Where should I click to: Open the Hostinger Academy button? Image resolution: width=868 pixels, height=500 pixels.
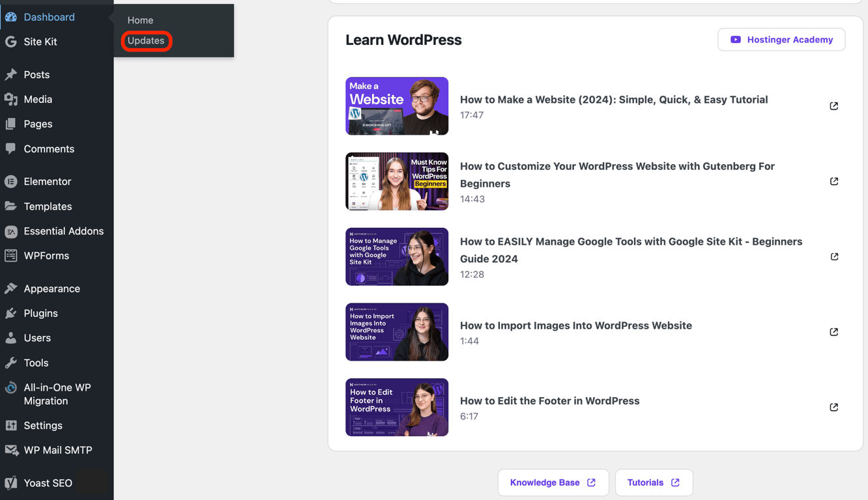coord(781,39)
